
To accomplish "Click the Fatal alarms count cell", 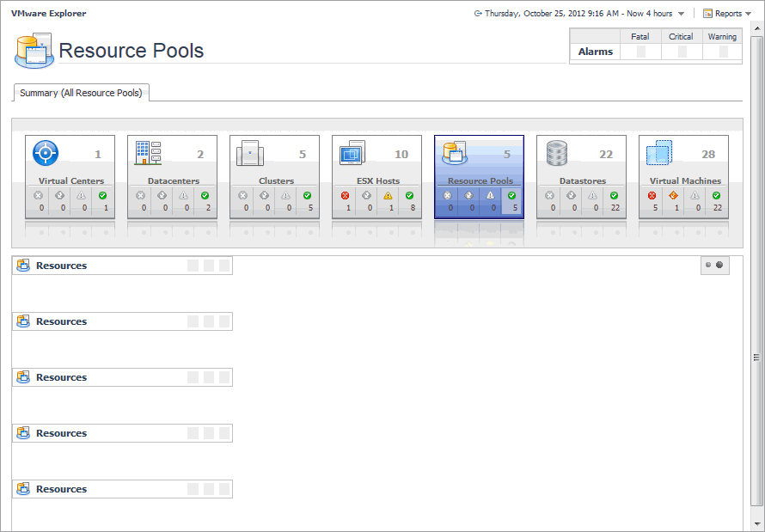I will click(640, 52).
